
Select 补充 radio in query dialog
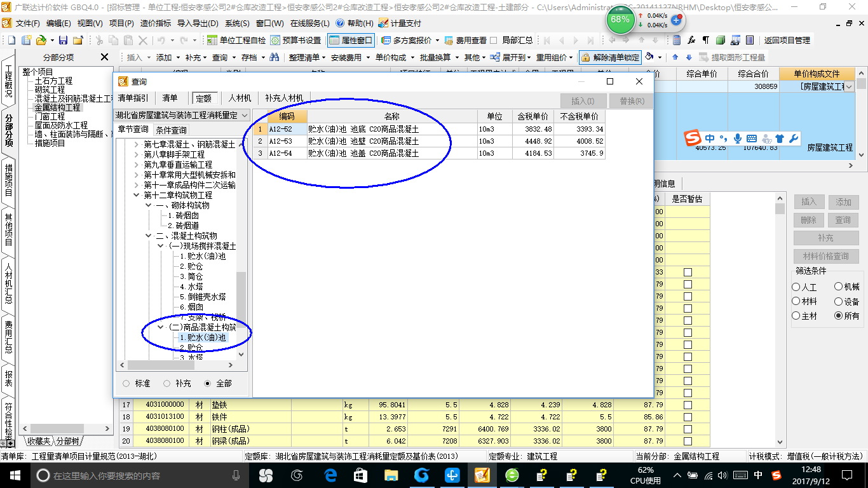tap(167, 383)
